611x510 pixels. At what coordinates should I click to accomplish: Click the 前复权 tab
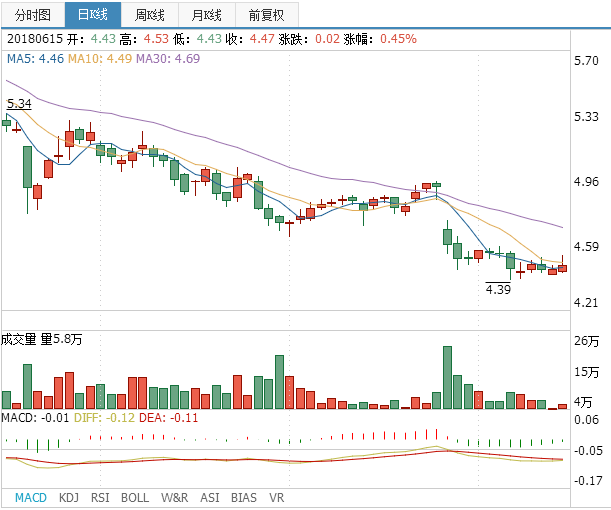point(267,15)
